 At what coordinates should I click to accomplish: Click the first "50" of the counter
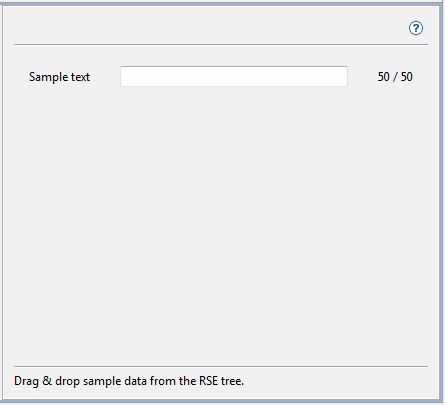[384, 77]
